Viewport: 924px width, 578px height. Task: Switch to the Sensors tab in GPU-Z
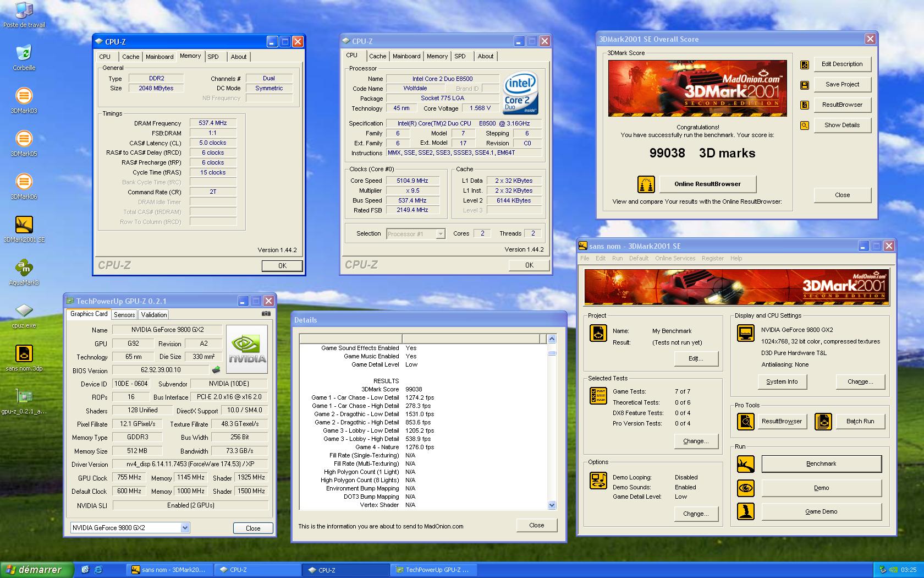124,315
